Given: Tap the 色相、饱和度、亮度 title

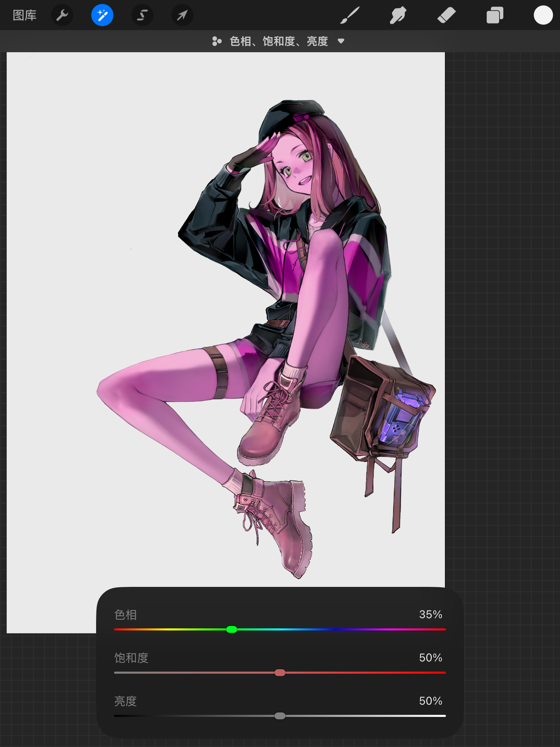Looking at the screenshot, I should pyautogui.click(x=279, y=41).
